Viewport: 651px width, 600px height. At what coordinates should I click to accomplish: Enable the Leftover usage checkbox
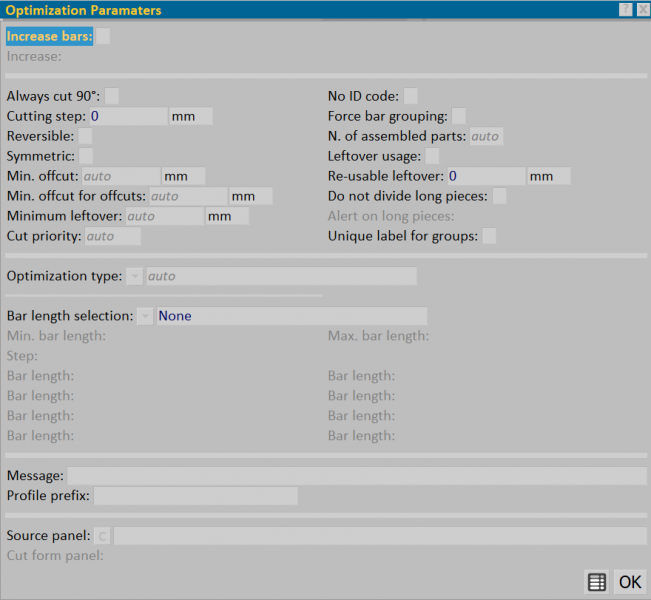click(x=432, y=156)
